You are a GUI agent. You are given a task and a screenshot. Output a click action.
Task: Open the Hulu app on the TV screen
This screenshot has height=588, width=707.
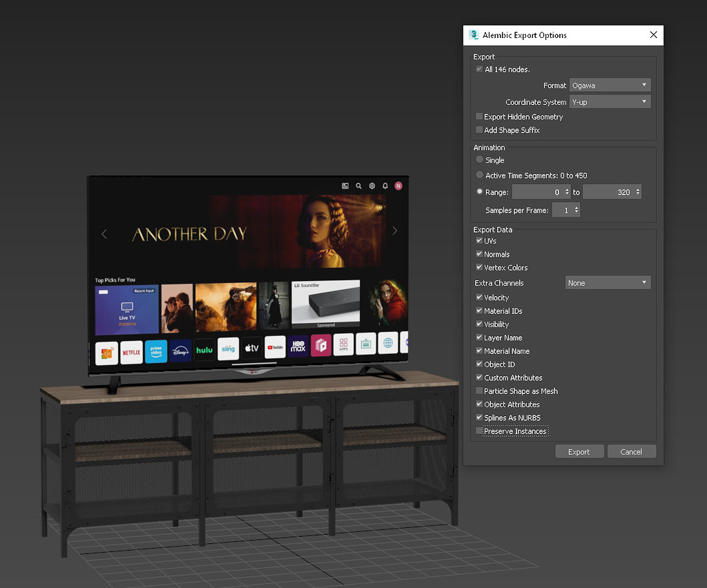point(204,350)
